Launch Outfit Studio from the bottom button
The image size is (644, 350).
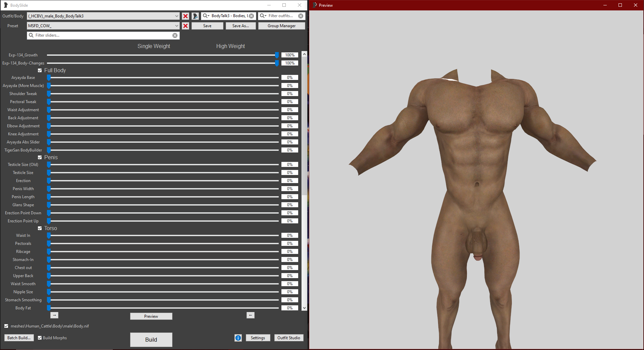[289, 338]
